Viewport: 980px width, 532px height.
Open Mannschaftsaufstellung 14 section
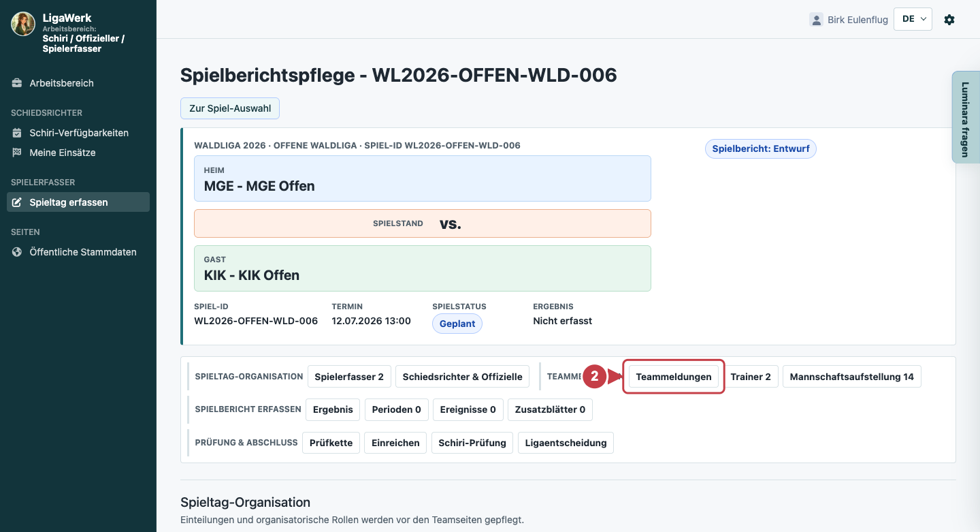(852, 377)
